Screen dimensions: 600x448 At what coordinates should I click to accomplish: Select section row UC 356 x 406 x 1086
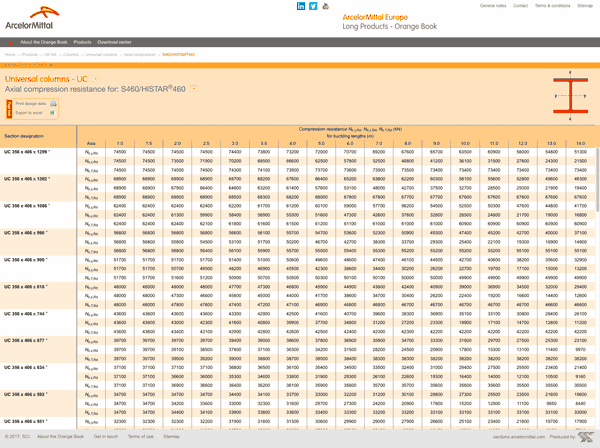[27, 206]
